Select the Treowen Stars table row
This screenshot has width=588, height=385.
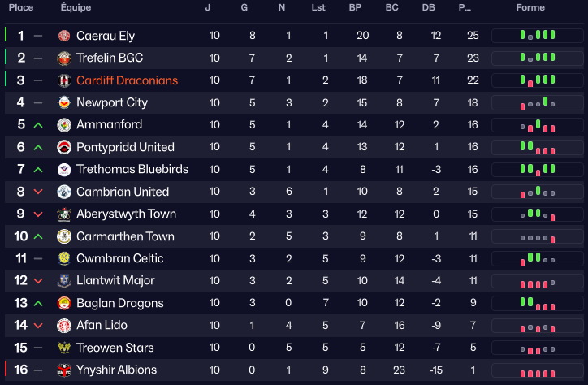pyautogui.click(x=292, y=348)
